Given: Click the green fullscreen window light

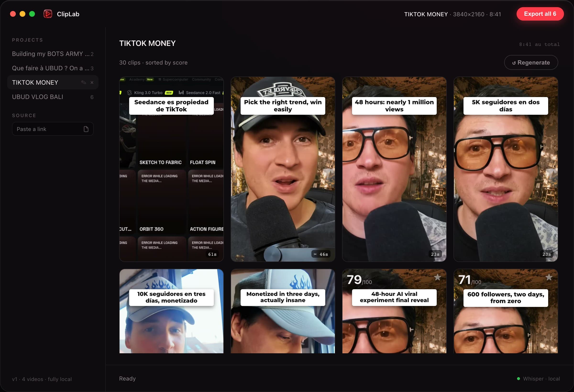Looking at the screenshot, I should (x=32, y=14).
